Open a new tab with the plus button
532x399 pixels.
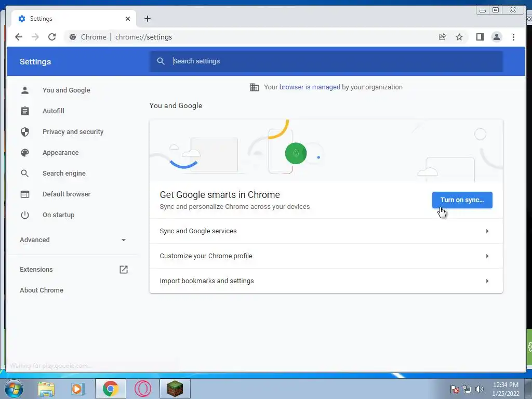(147, 19)
